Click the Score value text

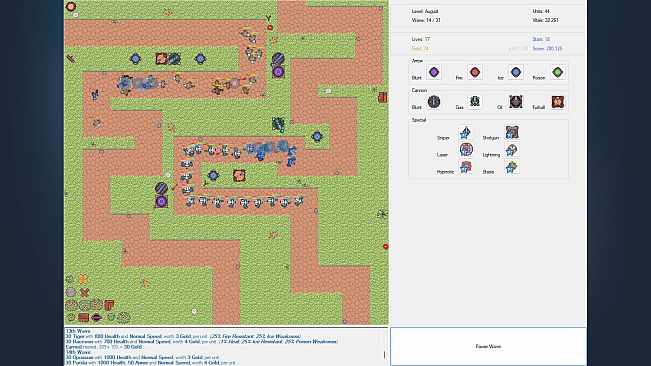(x=547, y=49)
